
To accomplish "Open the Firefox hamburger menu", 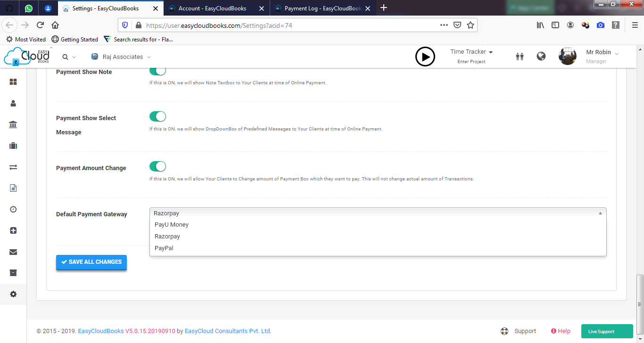I will (x=635, y=25).
